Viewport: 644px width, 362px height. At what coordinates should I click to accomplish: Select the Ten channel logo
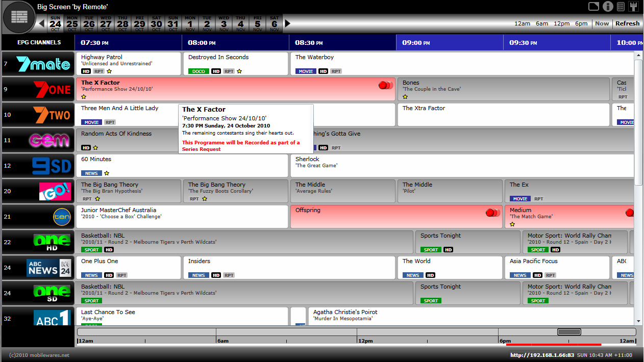(61, 217)
